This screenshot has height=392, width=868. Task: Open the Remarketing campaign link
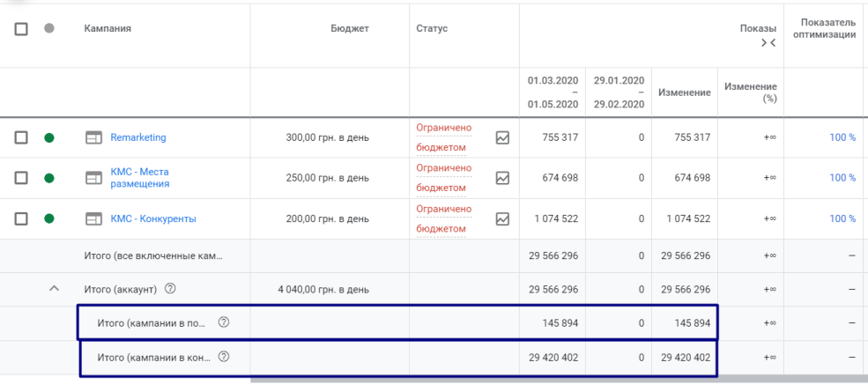pyautogui.click(x=137, y=137)
